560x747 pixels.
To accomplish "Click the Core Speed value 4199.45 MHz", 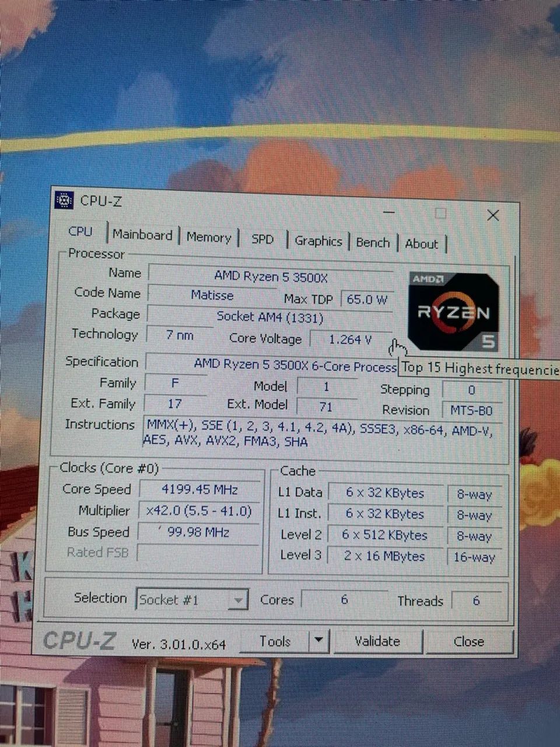I will [199, 489].
